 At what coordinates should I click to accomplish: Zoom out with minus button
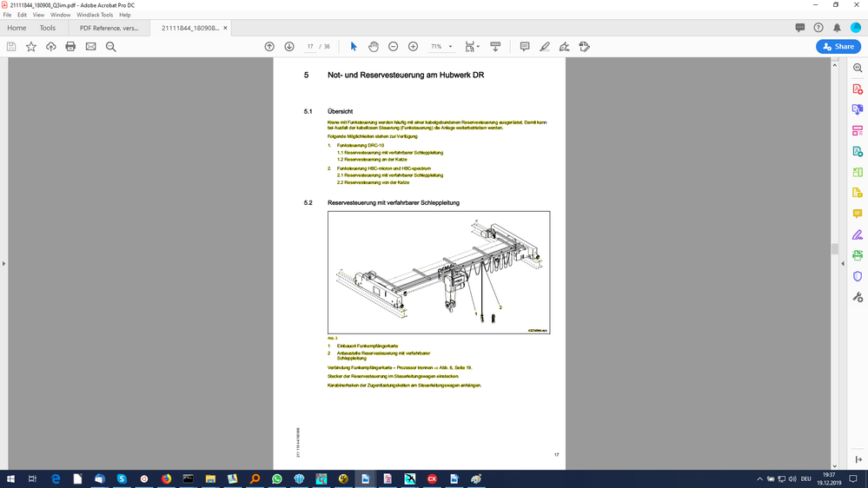coord(393,47)
